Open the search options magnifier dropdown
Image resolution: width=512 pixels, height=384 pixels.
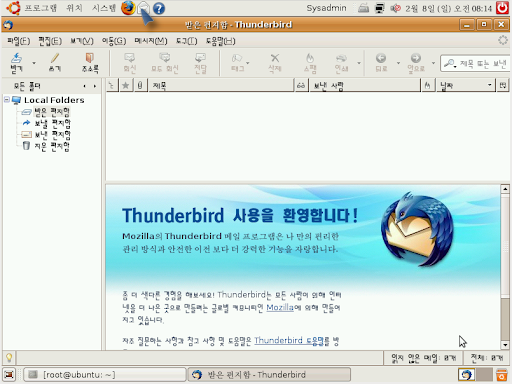(x=450, y=63)
